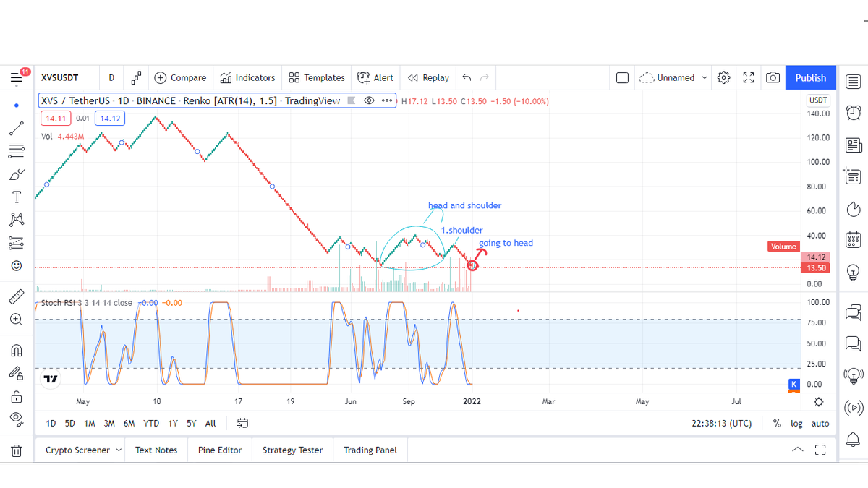Open the Notifications bell panel

[854, 438]
